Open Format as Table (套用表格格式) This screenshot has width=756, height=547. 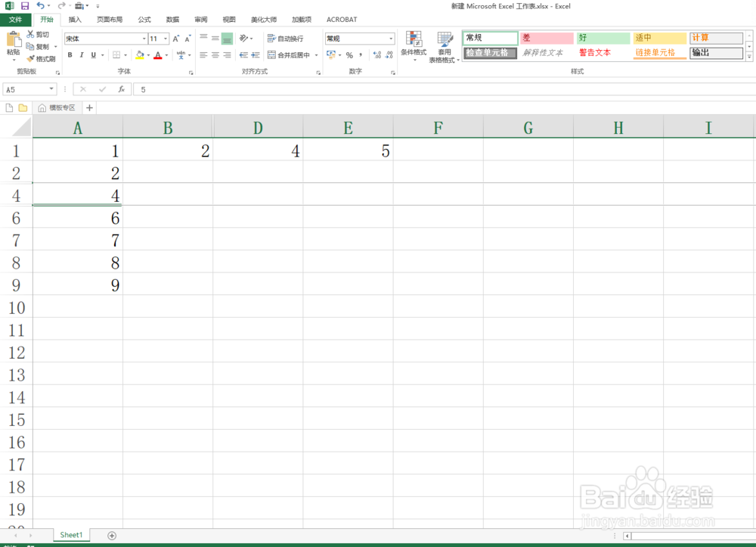(x=444, y=47)
